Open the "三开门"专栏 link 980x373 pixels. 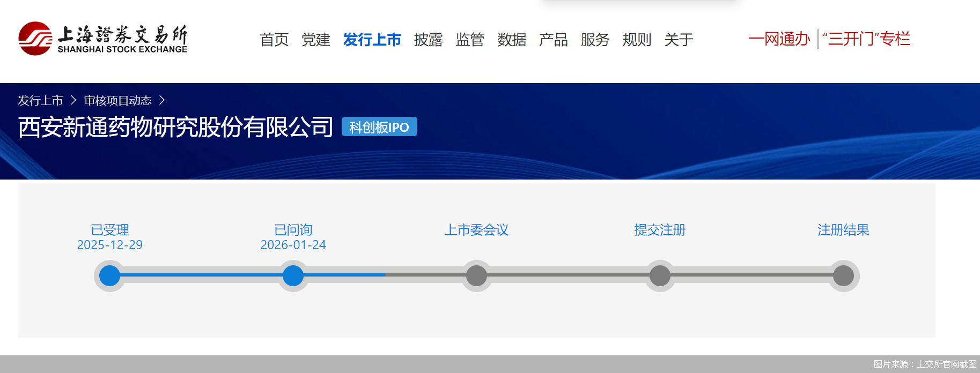[867, 39]
